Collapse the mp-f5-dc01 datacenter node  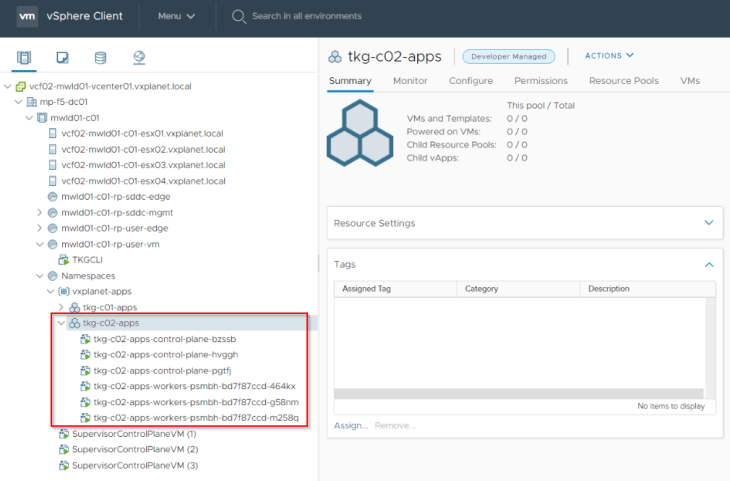(19, 102)
